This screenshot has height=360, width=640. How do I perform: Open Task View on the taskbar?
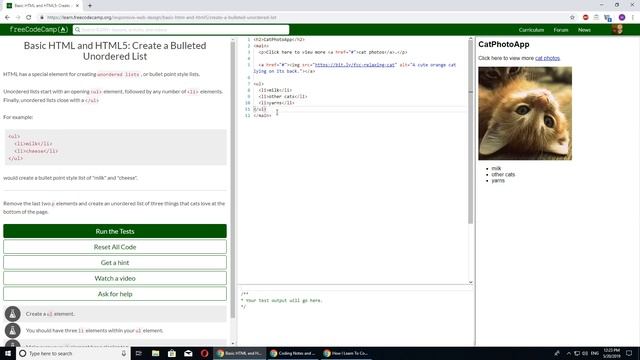tap(139, 353)
